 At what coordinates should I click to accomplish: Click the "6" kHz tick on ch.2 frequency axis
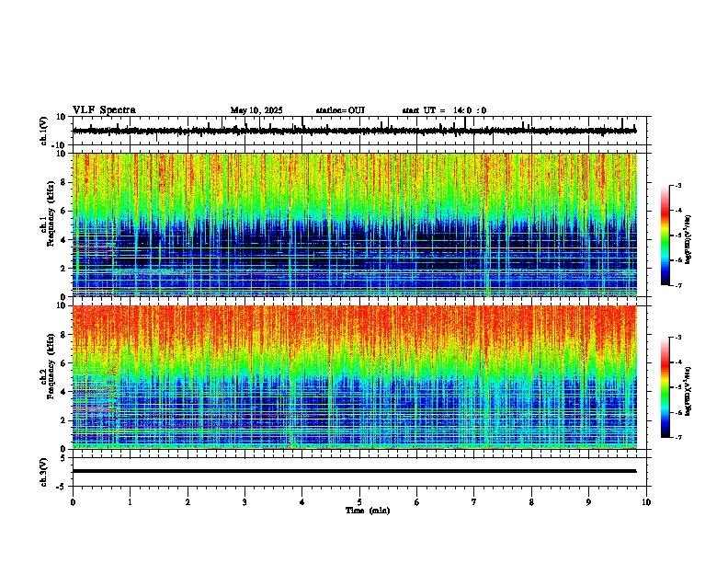(63, 363)
